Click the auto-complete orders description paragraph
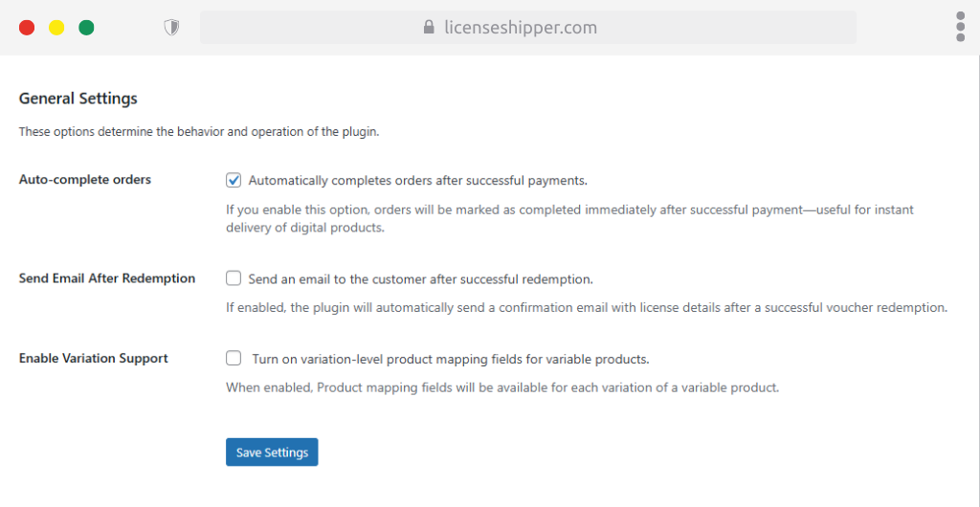Viewport: 980px width, 507px height. (x=569, y=218)
